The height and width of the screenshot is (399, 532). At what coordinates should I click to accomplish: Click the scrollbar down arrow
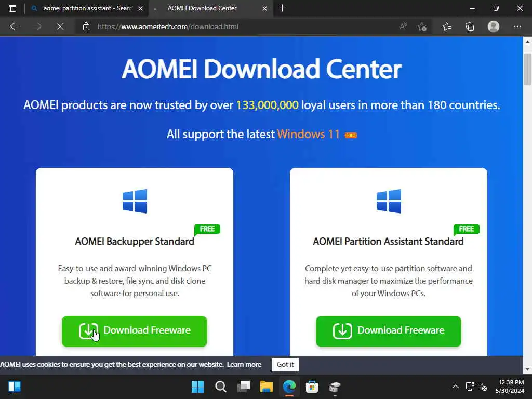tap(527, 369)
